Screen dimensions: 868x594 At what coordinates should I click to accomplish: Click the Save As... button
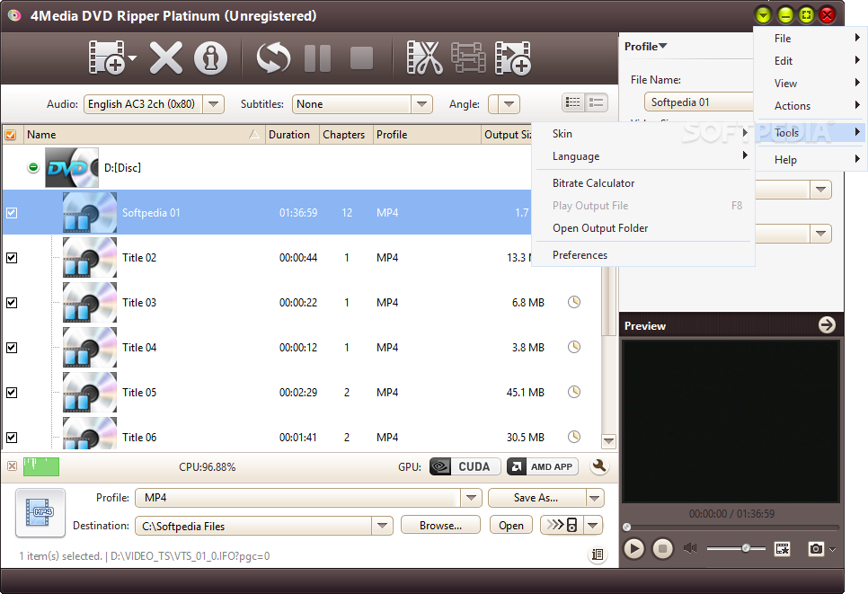point(536,498)
